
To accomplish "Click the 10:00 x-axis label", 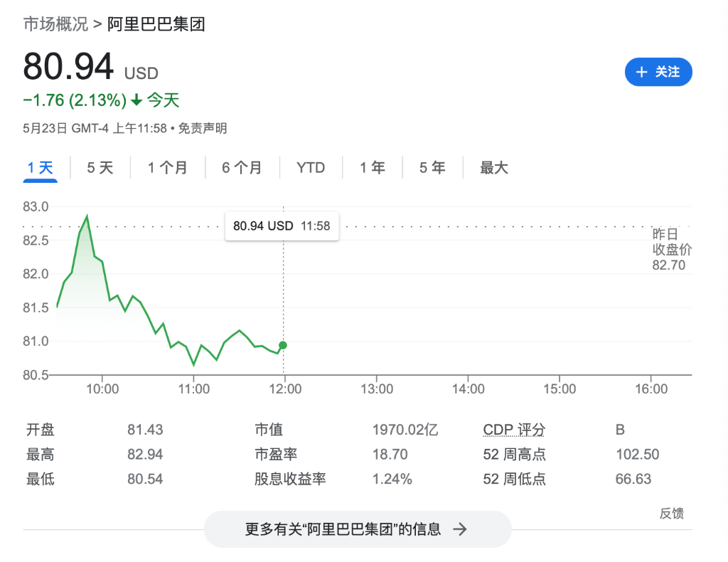I will tap(102, 388).
